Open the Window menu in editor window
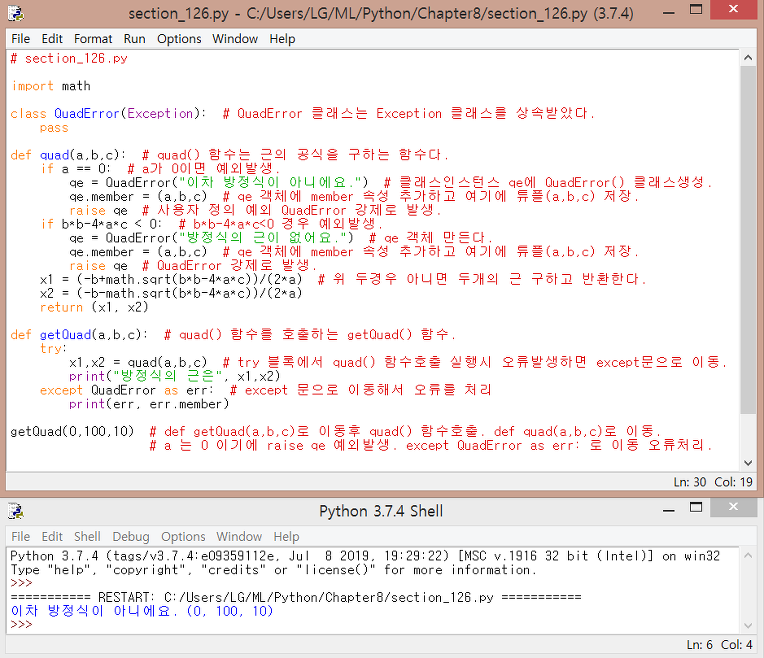 (x=235, y=39)
